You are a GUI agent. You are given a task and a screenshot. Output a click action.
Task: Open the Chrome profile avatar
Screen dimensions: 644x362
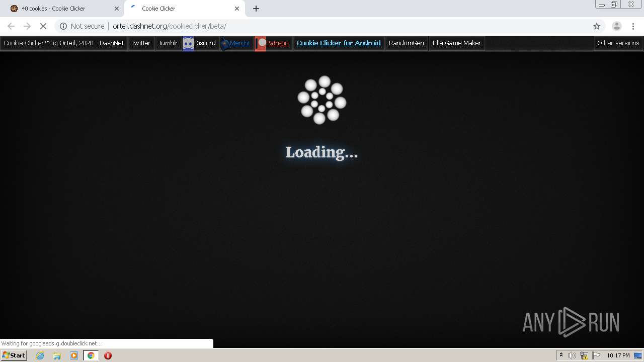pos(616,26)
